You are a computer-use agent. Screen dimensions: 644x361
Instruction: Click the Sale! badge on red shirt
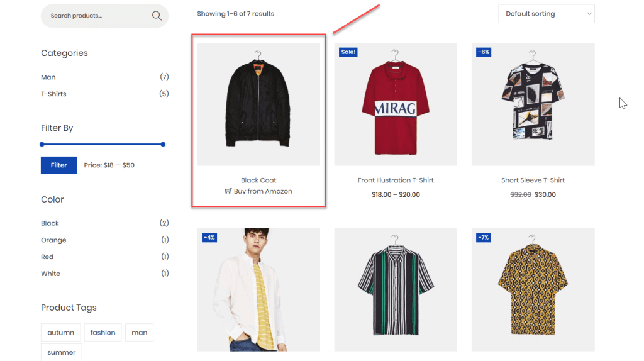348,52
